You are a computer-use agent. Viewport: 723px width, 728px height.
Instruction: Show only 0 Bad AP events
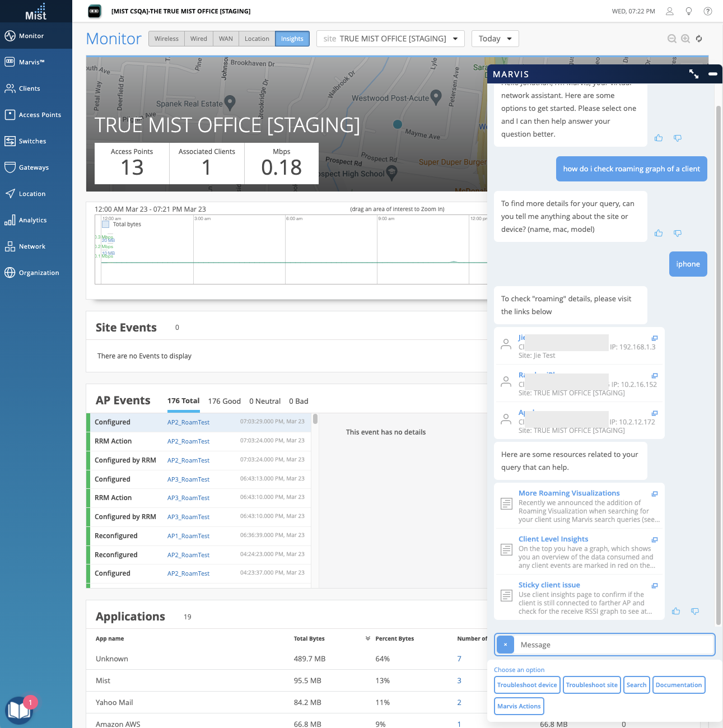298,401
